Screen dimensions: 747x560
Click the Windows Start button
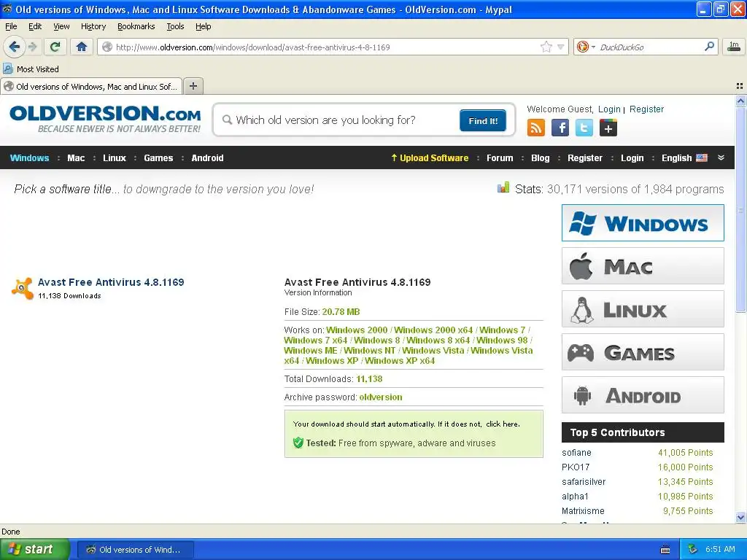35,550
